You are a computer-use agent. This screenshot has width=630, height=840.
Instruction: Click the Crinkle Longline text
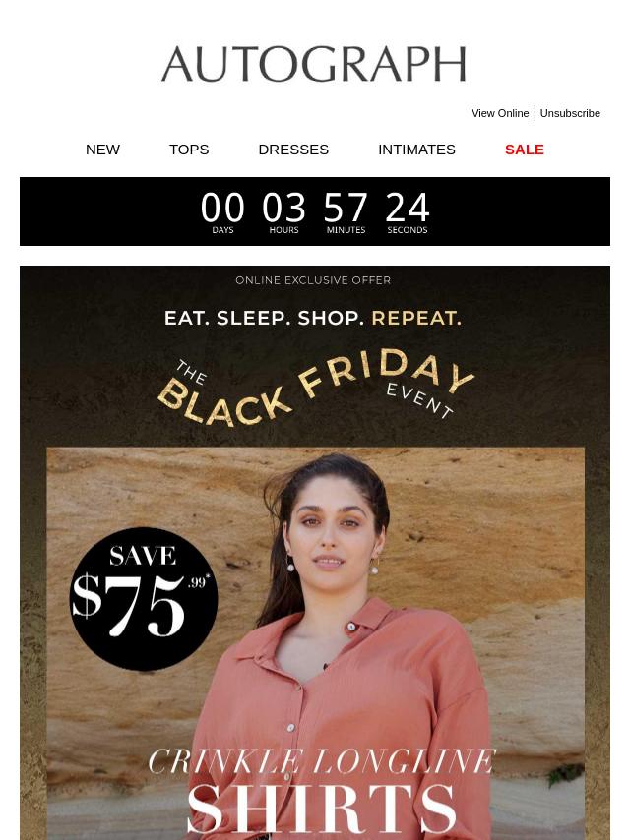click(x=322, y=761)
